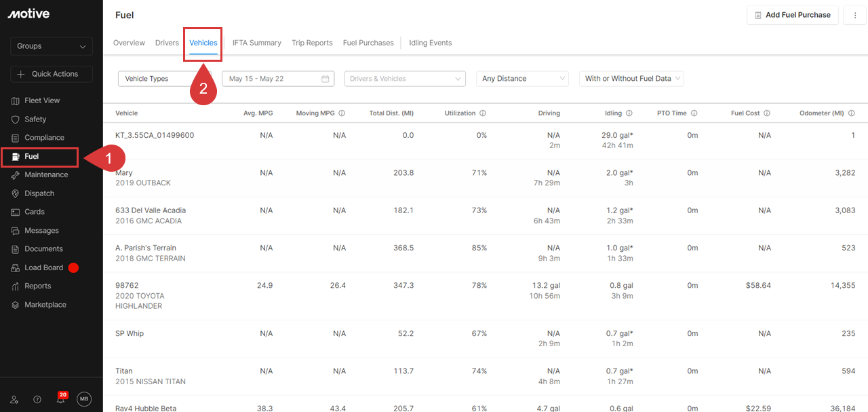Click the help question mark icon
The image size is (868, 412).
37,400
